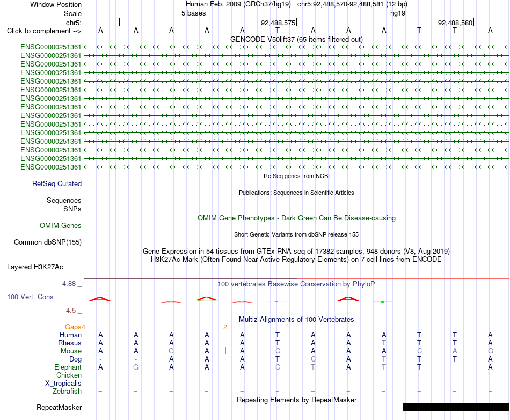Open 'RefSeq genes from NCBI' track title
The image size is (510, 420).
tap(296, 176)
